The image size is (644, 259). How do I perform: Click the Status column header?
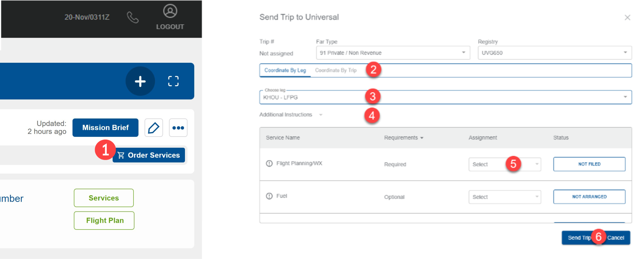coord(561,138)
